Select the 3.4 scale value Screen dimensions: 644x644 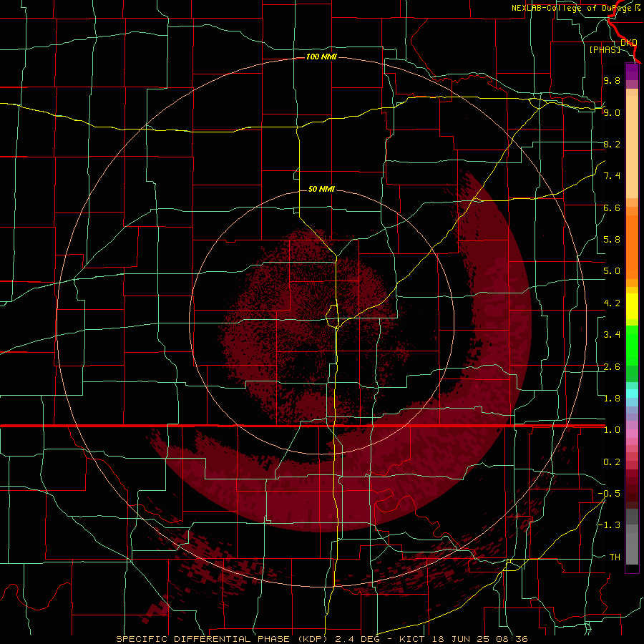[x=612, y=335]
